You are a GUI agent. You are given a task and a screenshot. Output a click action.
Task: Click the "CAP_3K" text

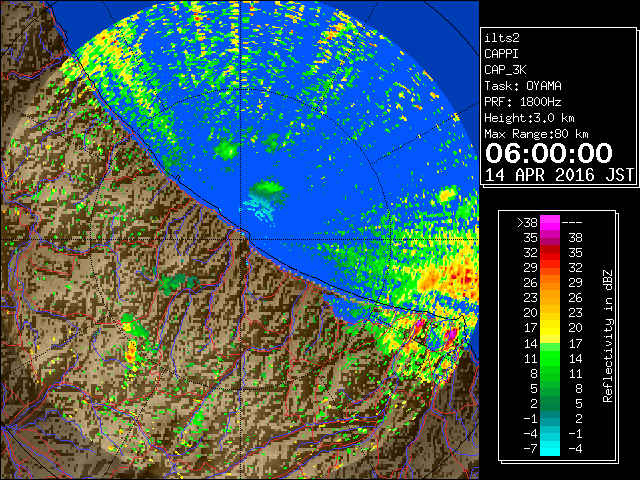point(505,70)
